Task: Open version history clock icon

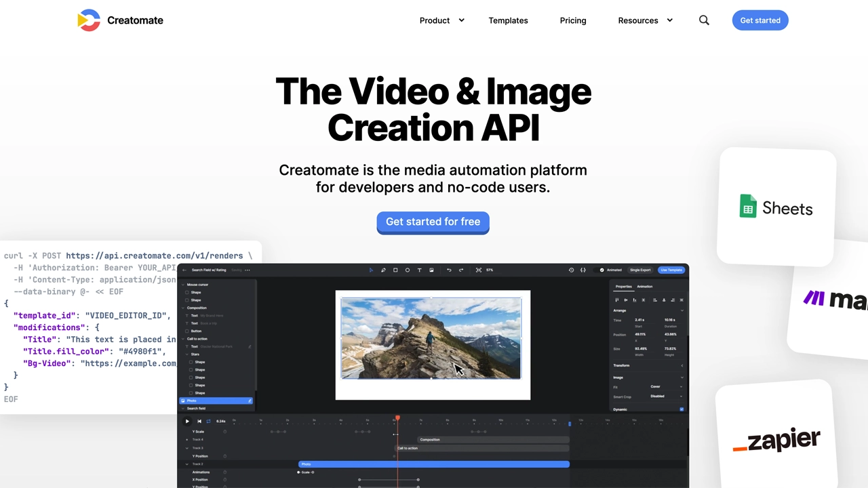Action: [x=571, y=270]
